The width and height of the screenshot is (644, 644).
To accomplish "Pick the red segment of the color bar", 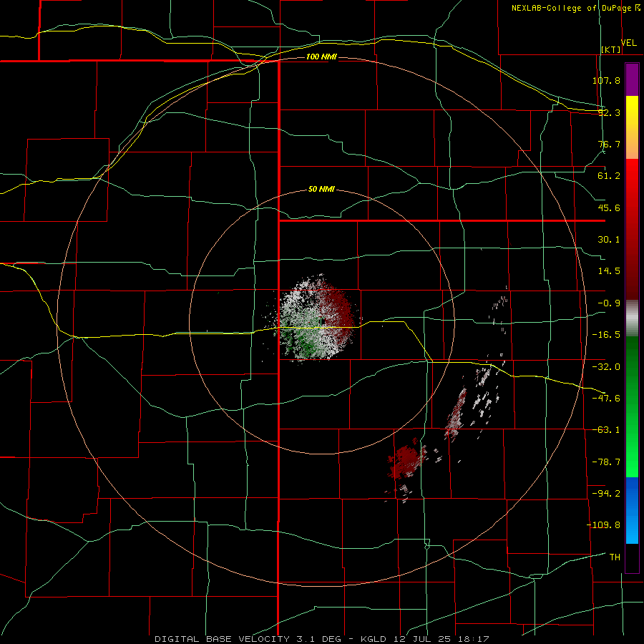I will [632, 229].
